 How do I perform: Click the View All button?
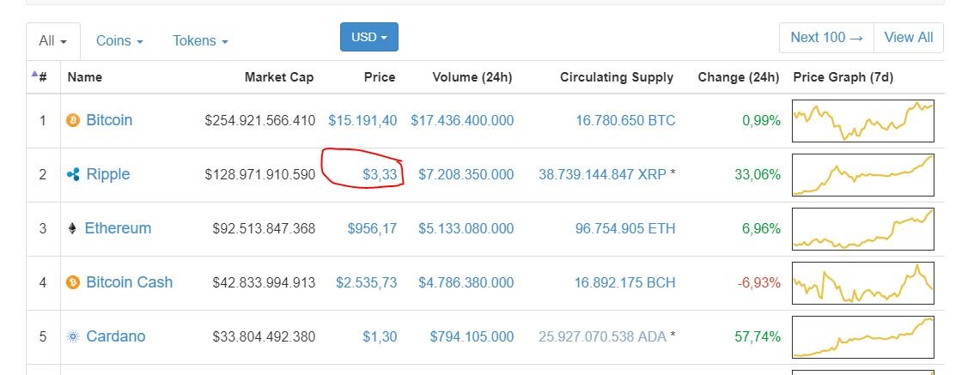(908, 38)
